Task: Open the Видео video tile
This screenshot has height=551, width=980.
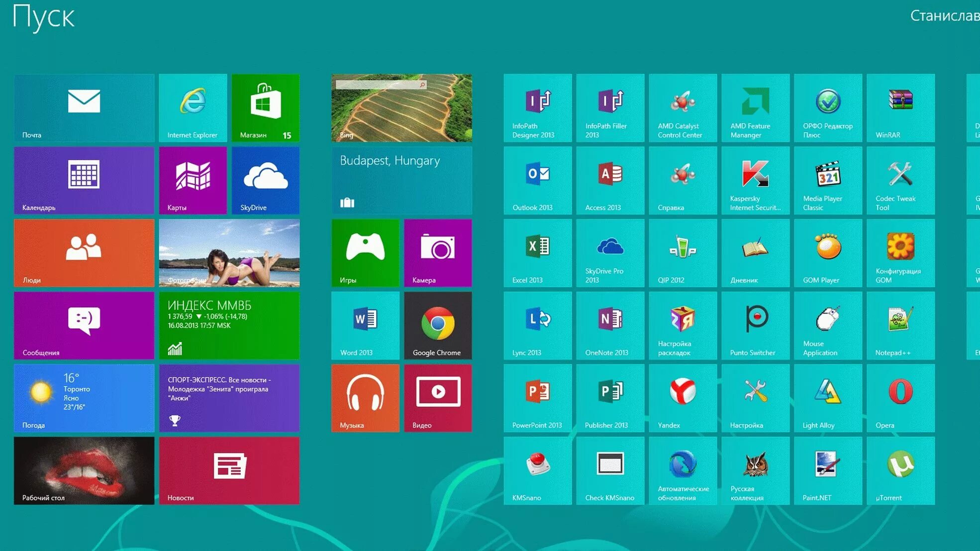Action: point(438,398)
